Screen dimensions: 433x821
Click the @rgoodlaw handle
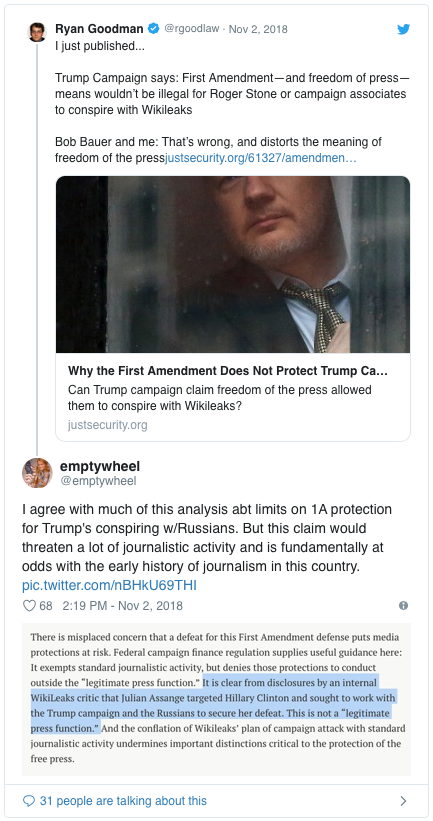[192, 29]
